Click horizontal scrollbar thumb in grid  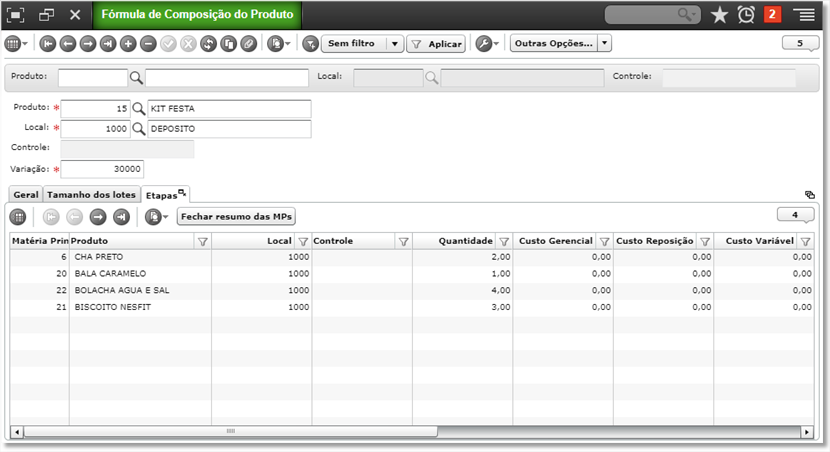[231, 431]
